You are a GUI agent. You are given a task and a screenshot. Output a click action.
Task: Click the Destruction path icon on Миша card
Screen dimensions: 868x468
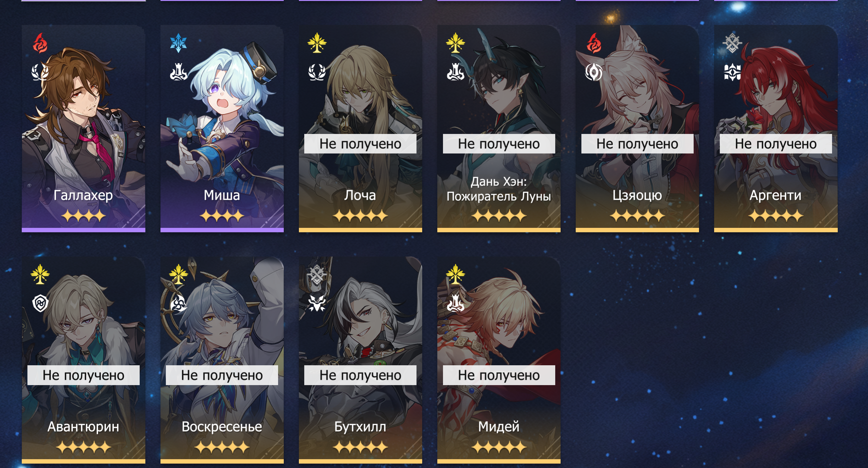pos(178,72)
